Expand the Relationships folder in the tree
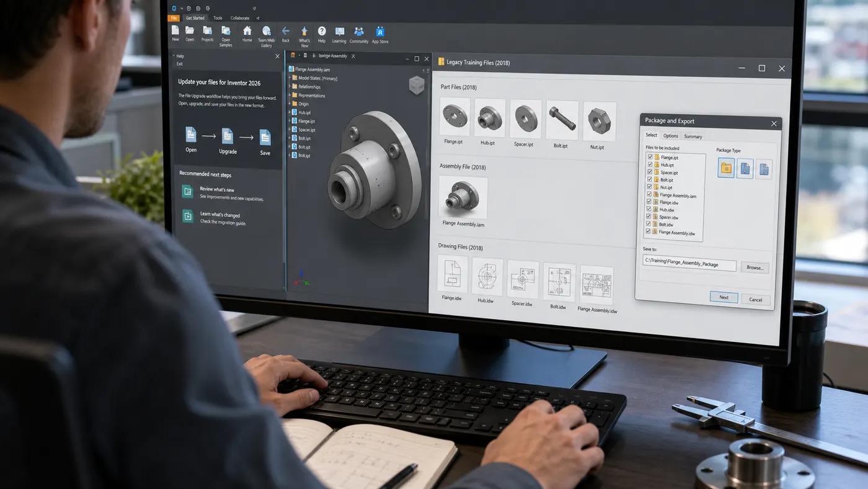Screen dimensions: 868x489 click(x=290, y=87)
